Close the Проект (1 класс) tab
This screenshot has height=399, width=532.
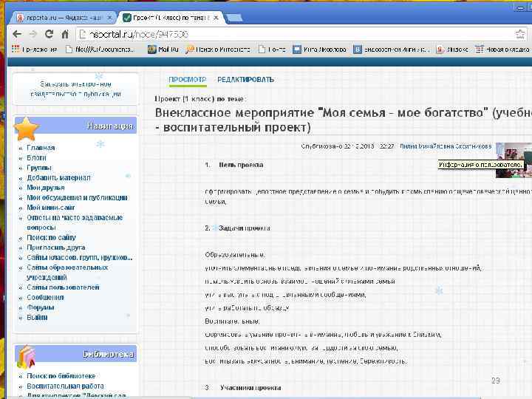point(216,17)
